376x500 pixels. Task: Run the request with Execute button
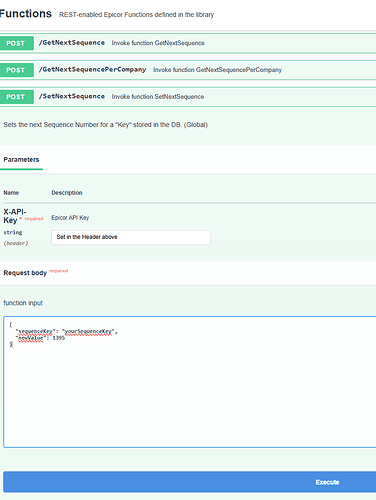190,482
